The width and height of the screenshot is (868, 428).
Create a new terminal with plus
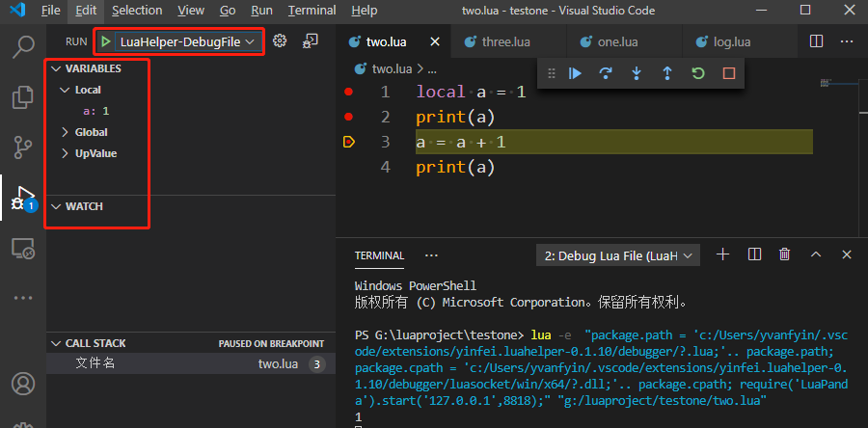tap(722, 254)
